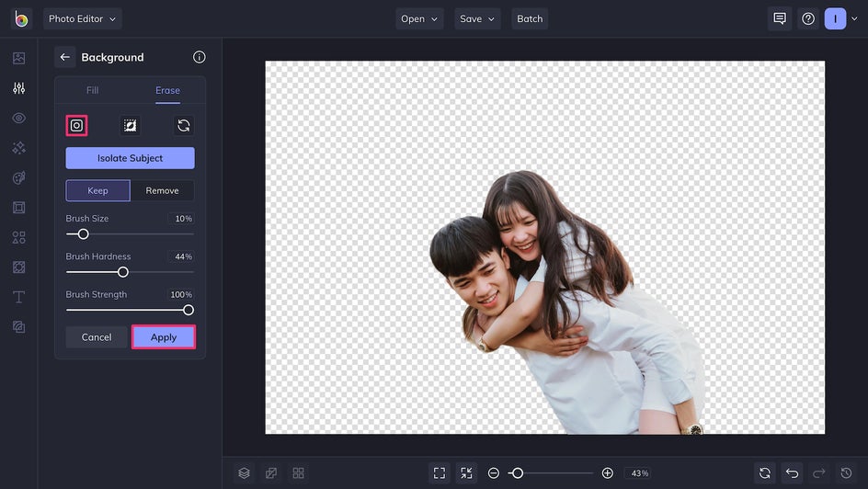Redo the last action
Image resolution: width=868 pixels, height=489 pixels.
[818, 473]
